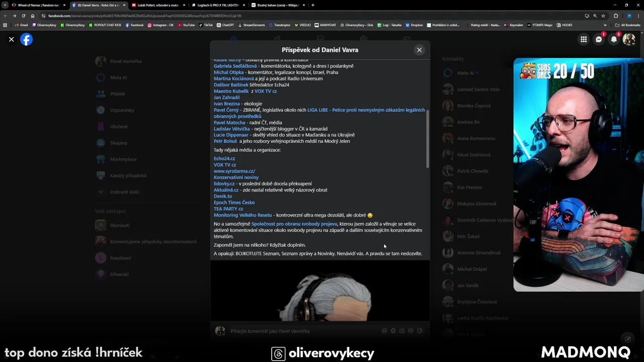Image resolution: width=644 pixels, height=362 pixels.
Task: Open the Dalibor Balšínek link
Action: (231, 85)
